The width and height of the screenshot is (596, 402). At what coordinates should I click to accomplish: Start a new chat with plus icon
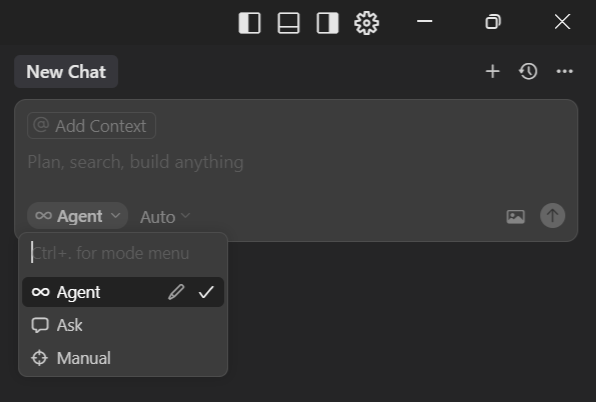tap(493, 71)
